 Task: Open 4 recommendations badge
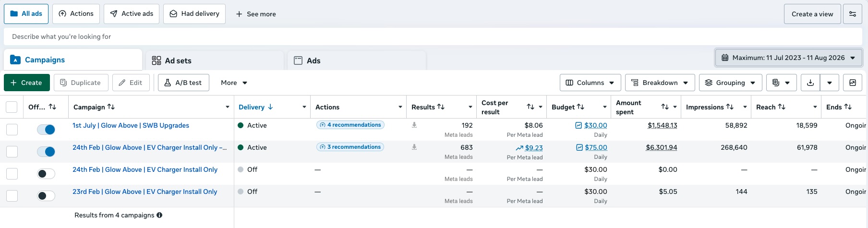[x=350, y=125]
